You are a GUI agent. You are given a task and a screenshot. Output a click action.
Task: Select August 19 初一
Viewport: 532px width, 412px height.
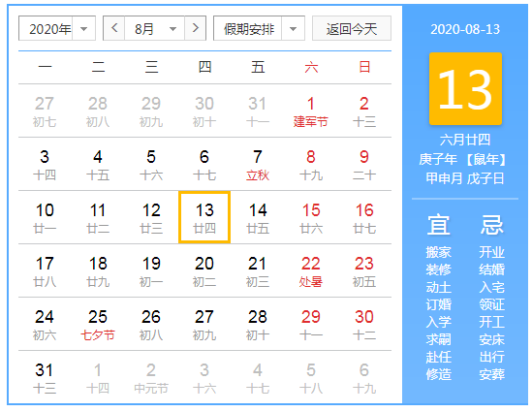point(151,270)
